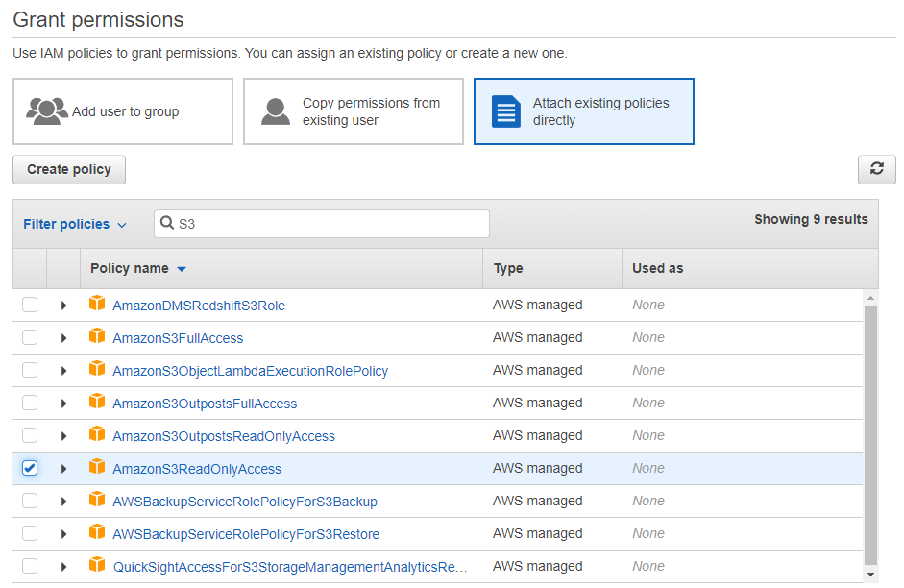
Task: Click the person icon on Copy permissions card
Action: (x=276, y=111)
